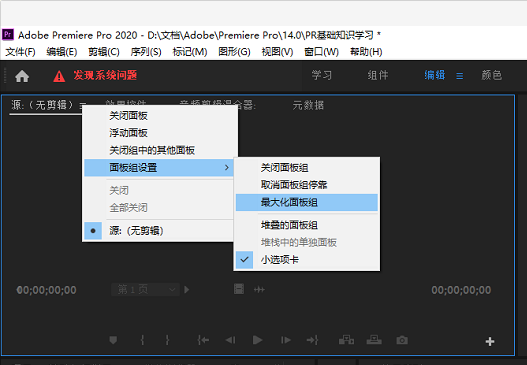Click the Insert edit icon
Image resolution: width=527 pixels, height=365 pixels.
(346, 340)
